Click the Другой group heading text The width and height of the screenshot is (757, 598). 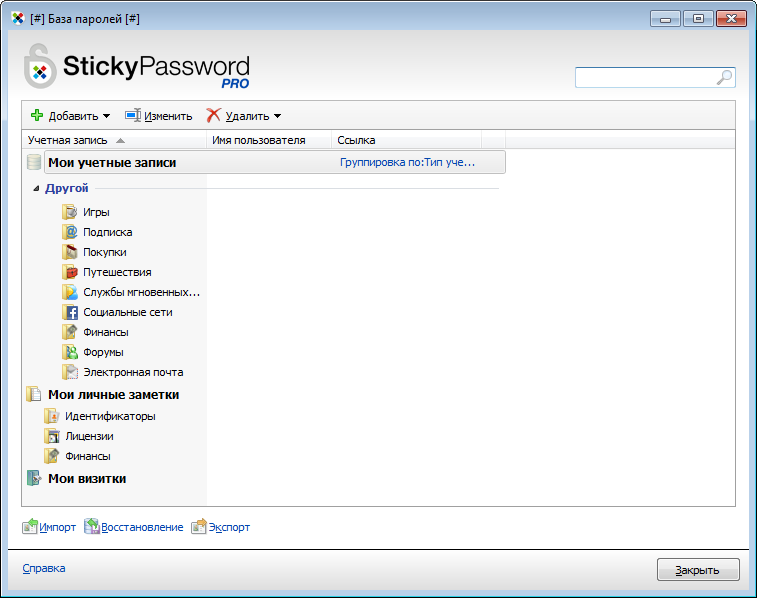pyautogui.click(x=67, y=188)
